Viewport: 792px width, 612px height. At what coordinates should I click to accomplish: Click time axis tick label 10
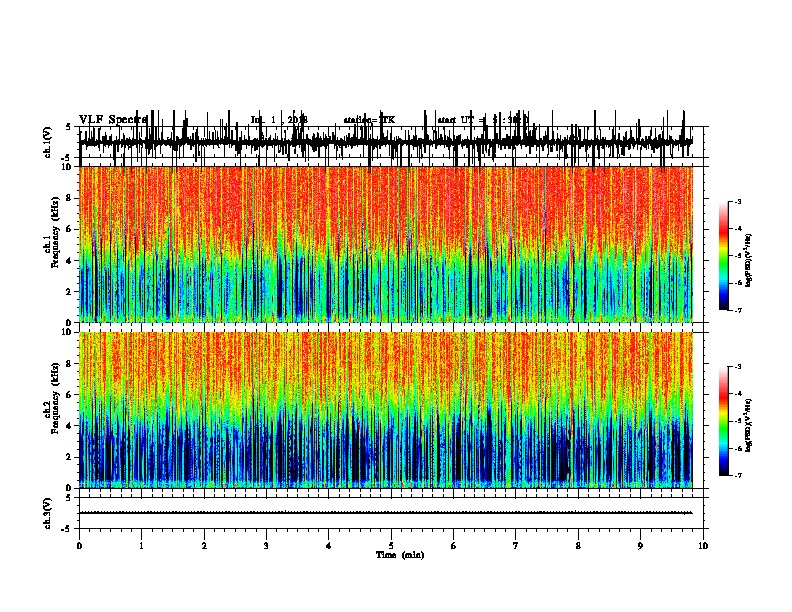pyautogui.click(x=703, y=546)
